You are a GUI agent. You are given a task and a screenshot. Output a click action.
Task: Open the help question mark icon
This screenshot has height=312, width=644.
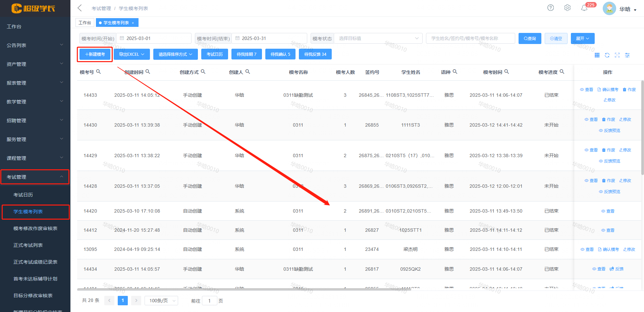pos(550,8)
